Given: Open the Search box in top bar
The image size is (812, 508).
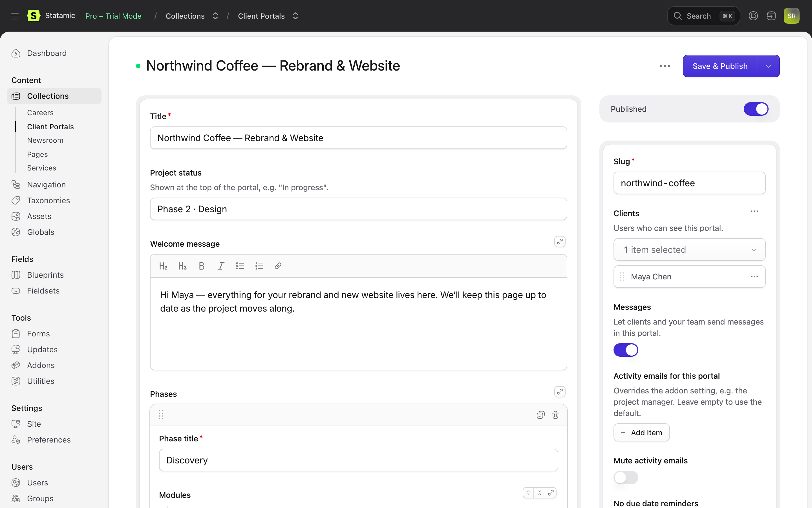Looking at the screenshot, I should click(x=704, y=16).
